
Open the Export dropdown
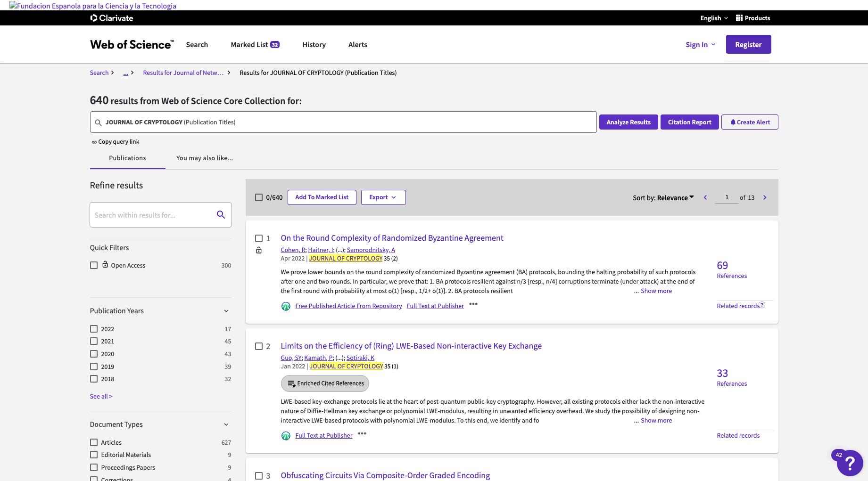[383, 197]
